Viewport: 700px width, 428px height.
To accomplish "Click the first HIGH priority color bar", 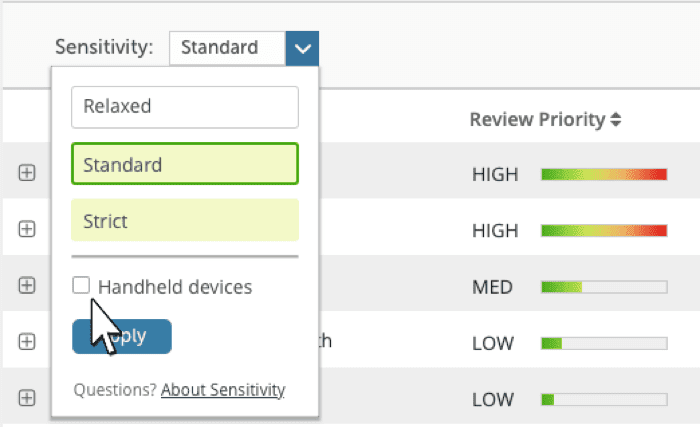I will point(603,175).
